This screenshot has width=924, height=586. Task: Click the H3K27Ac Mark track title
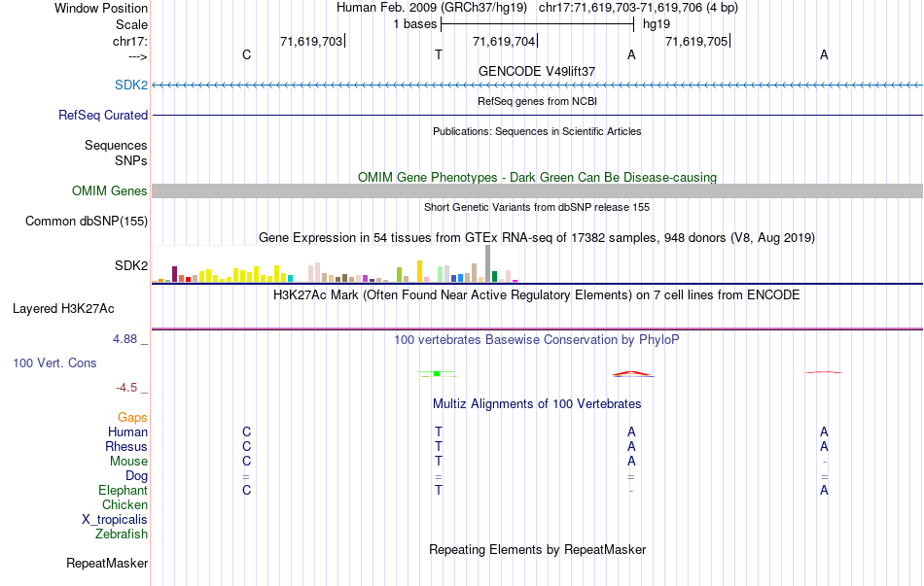(x=537, y=295)
